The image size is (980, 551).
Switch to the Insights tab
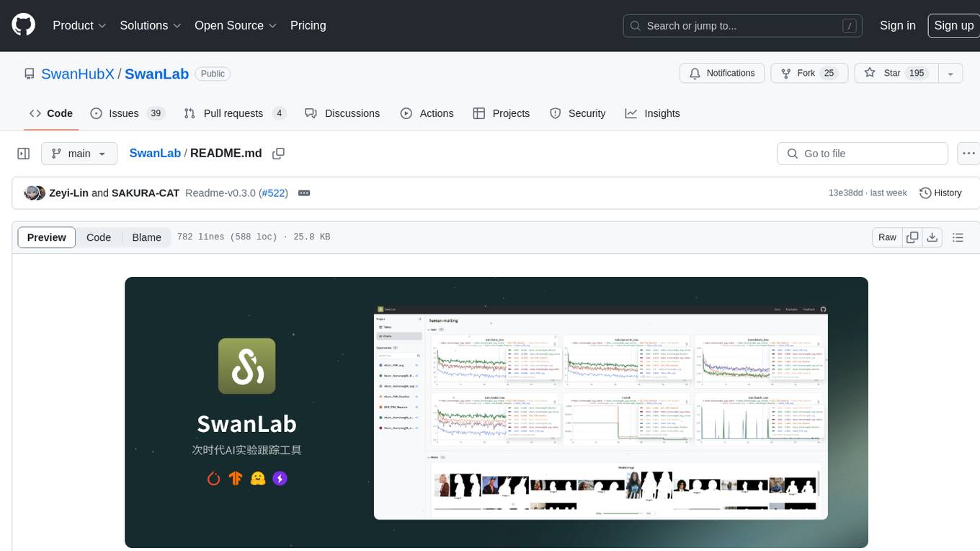click(x=652, y=113)
